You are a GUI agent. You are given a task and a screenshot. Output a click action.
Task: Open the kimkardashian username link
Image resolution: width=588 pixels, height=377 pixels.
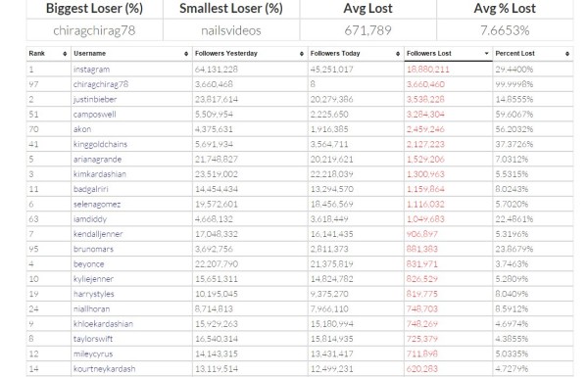pos(99,174)
